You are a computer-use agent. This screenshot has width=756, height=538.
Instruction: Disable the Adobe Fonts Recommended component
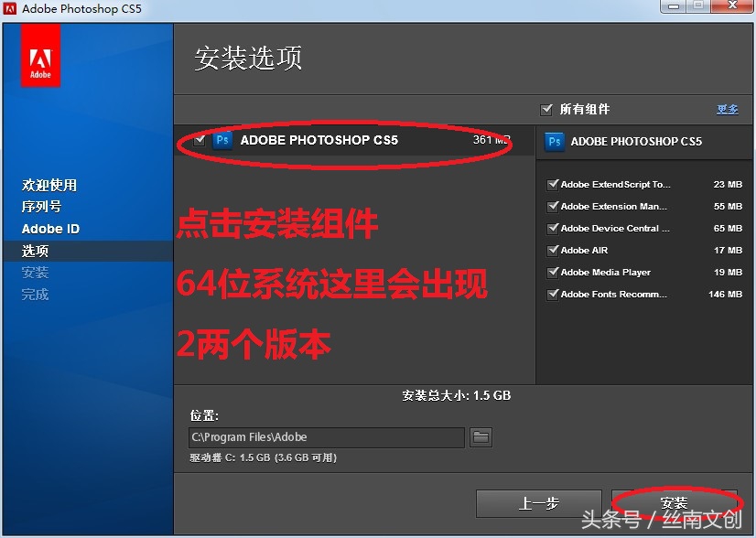[553, 294]
